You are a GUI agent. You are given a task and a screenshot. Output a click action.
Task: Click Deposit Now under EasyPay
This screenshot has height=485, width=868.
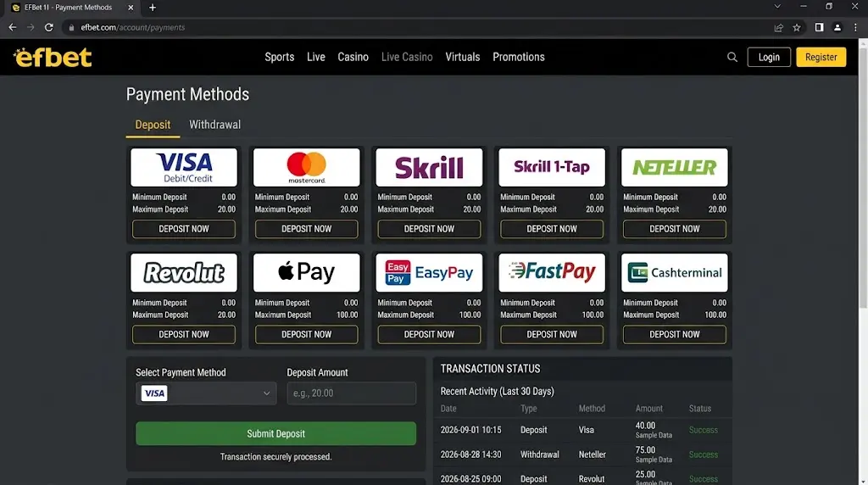(x=429, y=334)
